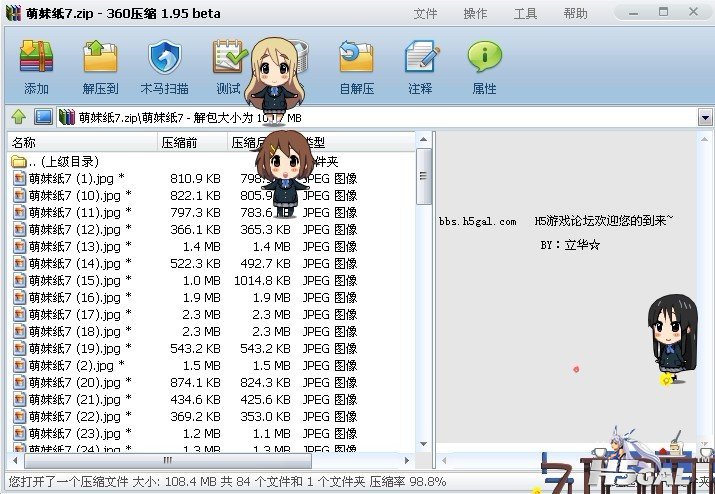
Task: Open the 工具 (Tools) menu
Action: coord(525,14)
